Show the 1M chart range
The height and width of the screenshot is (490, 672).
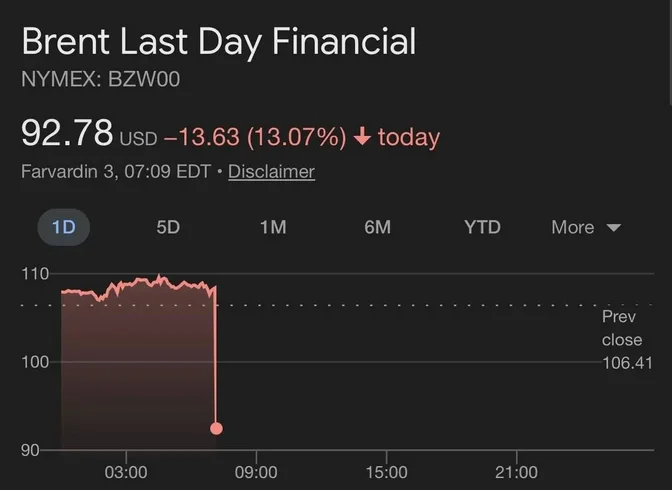pos(273,227)
